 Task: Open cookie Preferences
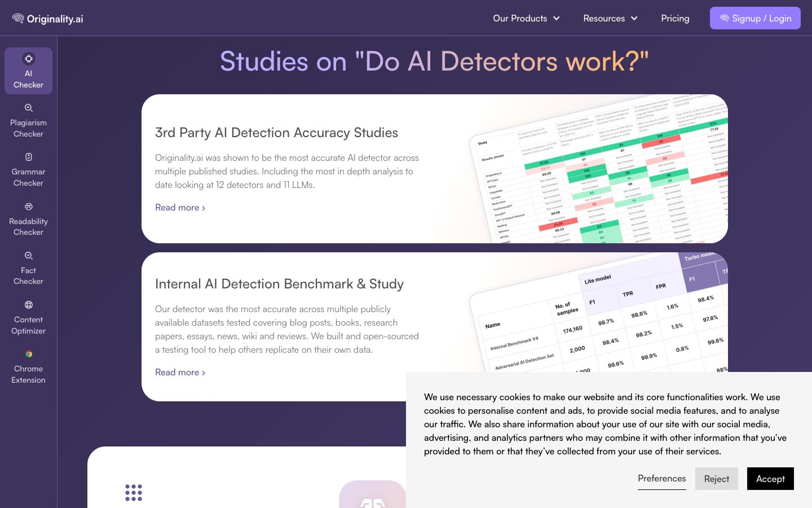(x=661, y=479)
